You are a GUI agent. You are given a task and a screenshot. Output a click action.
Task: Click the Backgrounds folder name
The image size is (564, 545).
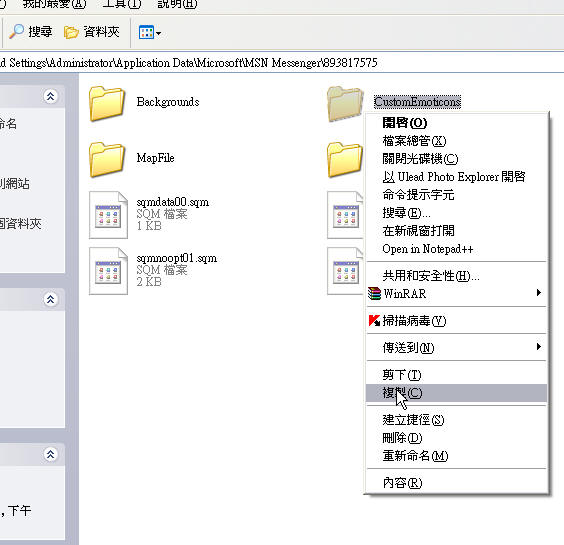(x=168, y=102)
